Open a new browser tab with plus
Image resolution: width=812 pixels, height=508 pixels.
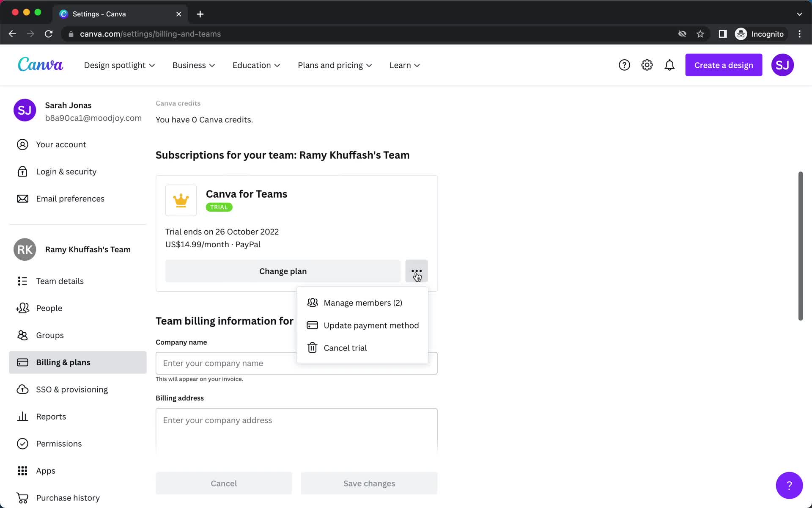point(200,14)
